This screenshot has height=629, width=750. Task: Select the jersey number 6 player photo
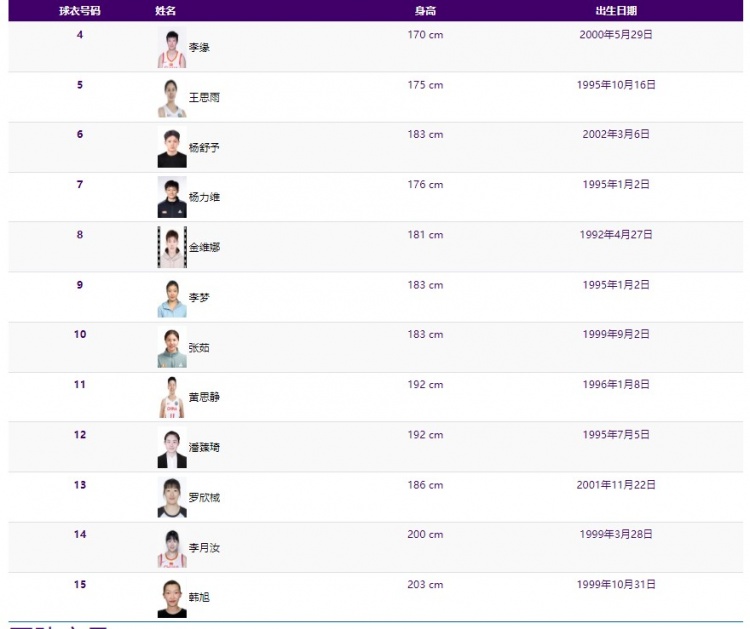172,147
